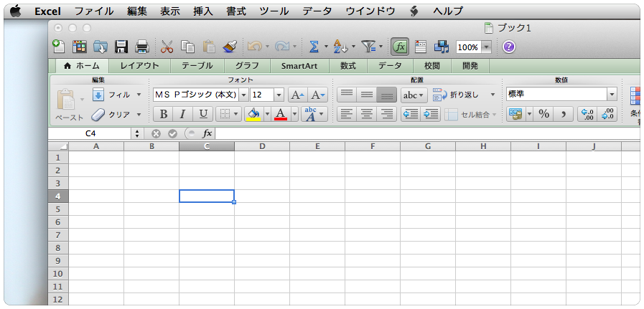Screen dimensions: 644x309
Task: Open the MS Pゴシック font name dropdown
Action: 244,95
